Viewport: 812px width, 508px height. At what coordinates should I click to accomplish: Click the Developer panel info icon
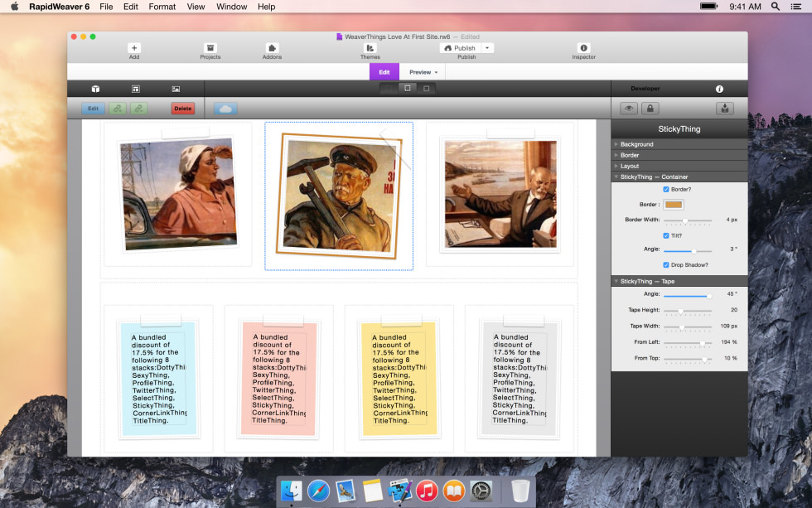tap(719, 89)
